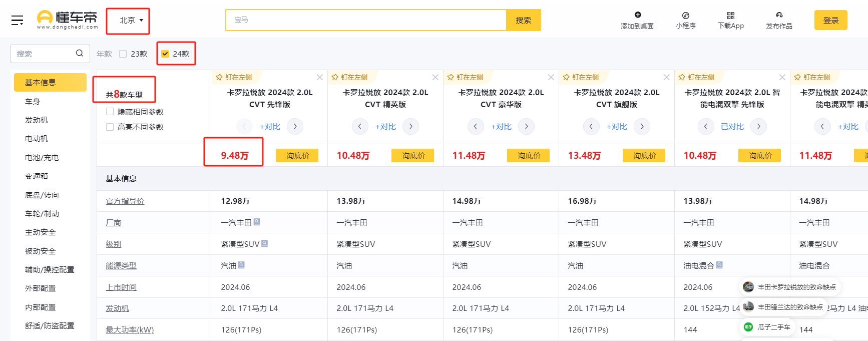This screenshot has width=868, height=341.
Task: Add 2.0L CVT 先锋版 to comparison
Action: [270, 127]
